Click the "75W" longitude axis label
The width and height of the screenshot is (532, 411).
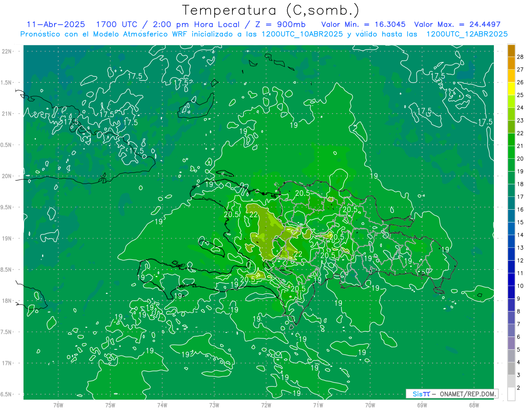pos(110,405)
